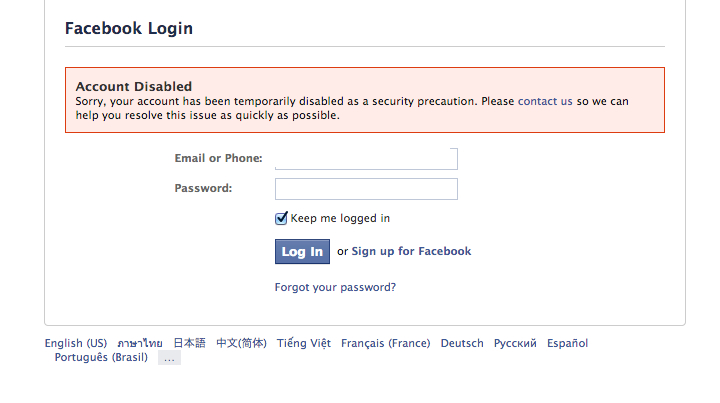
Task: Select Deutsch language option
Action: tap(462, 343)
